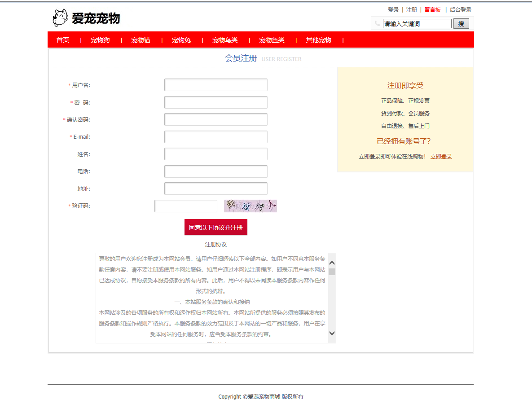Screen dimensions: 532x417
Task: Open the 其他宠物 navigation item
Action: (318, 40)
